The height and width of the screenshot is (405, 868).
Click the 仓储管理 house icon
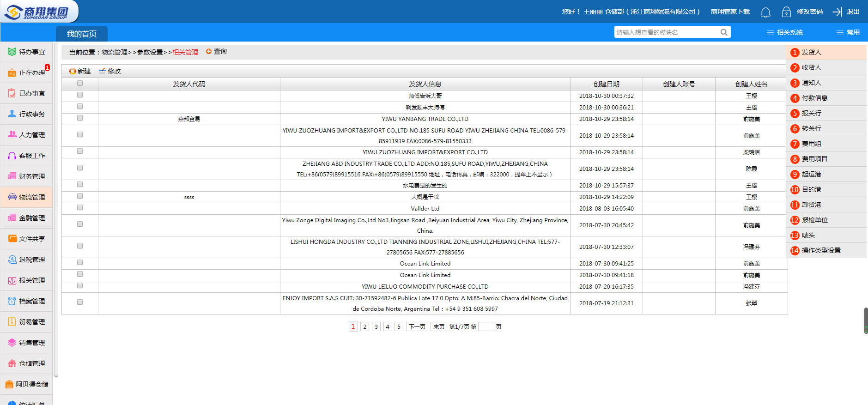tap(12, 363)
